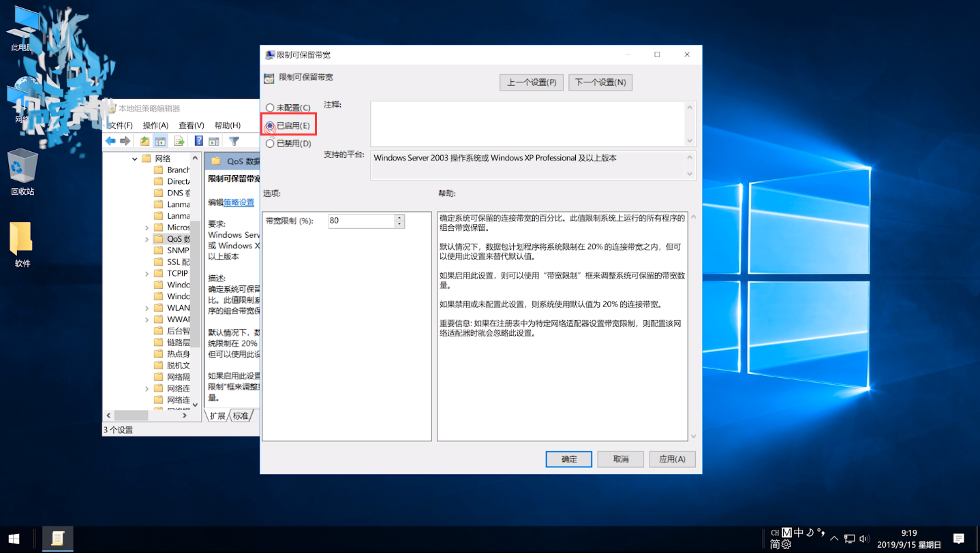This screenshot has height=553, width=980.
Task: Select the 未配置(C) radio button
Action: tap(270, 108)
